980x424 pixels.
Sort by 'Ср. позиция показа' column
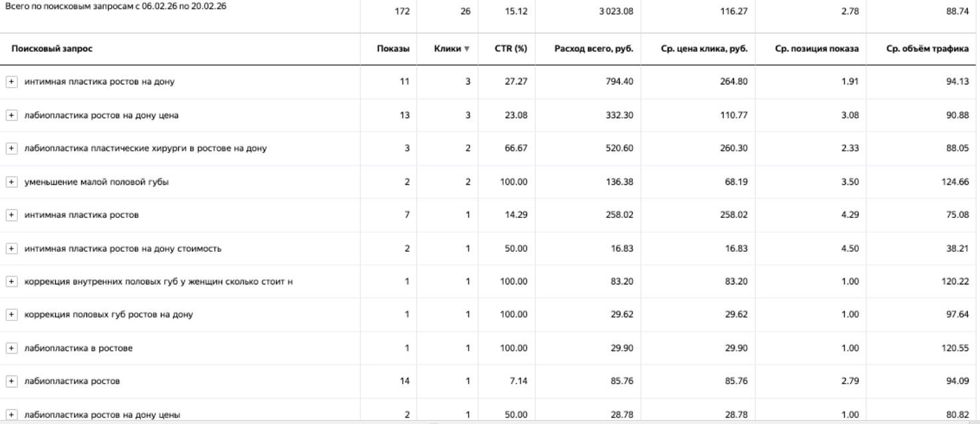tap(817, 49)
